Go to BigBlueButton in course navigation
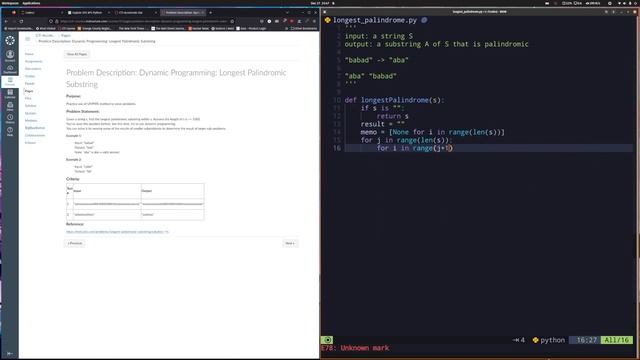Image resolution: width=640 pixels, height=360 pixels. pos(35,128)
